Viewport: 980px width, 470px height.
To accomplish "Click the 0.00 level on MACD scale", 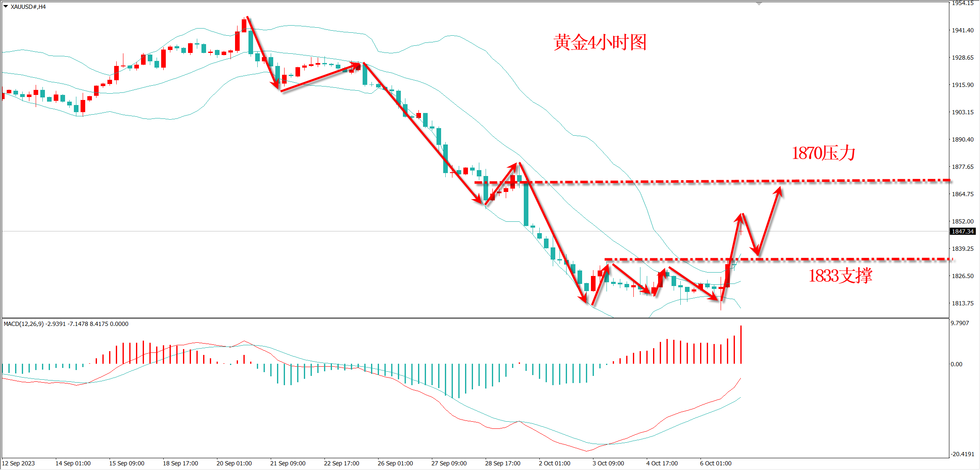I will (x=956, y=364).
